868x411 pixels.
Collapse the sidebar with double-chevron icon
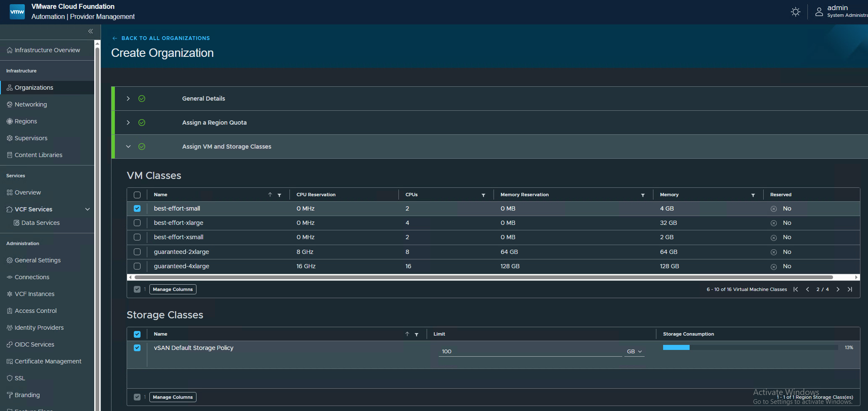pyautogui.click(x=90, y=31)
